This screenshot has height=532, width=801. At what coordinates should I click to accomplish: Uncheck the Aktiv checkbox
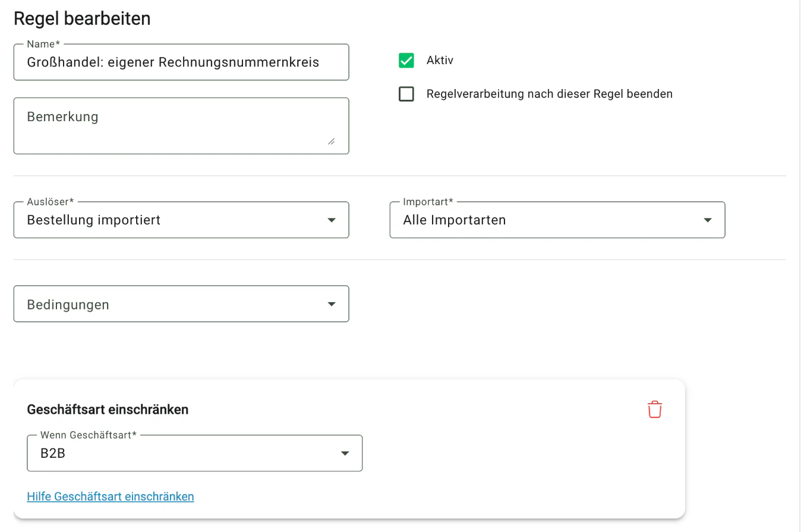pyautogui.click(x=406, y=61)
